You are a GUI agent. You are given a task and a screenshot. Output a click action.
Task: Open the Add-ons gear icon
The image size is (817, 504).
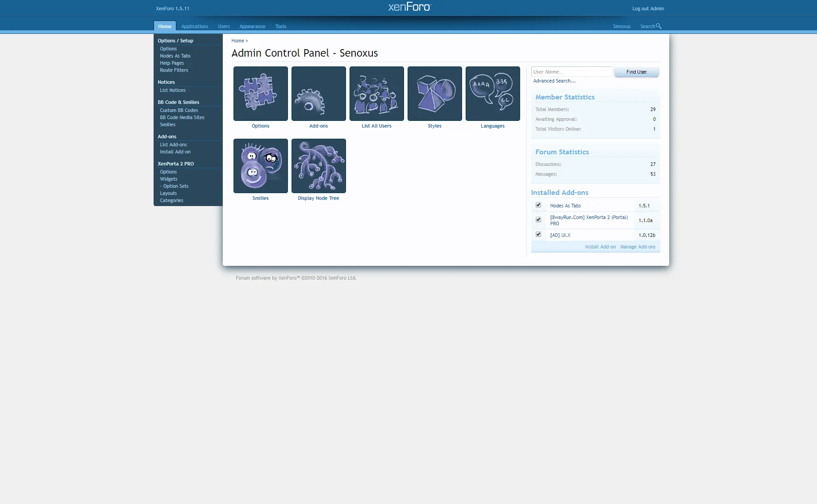pos(319,94)
